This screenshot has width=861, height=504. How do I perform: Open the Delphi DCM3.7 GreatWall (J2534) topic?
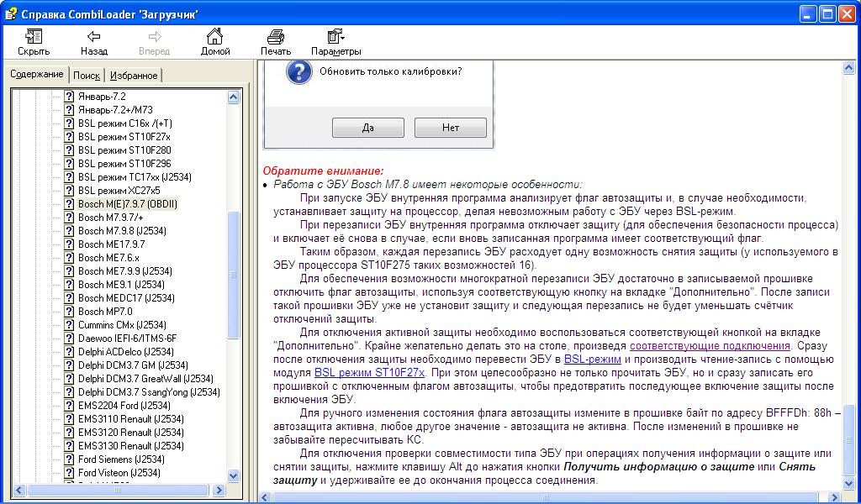click(145, 379)
